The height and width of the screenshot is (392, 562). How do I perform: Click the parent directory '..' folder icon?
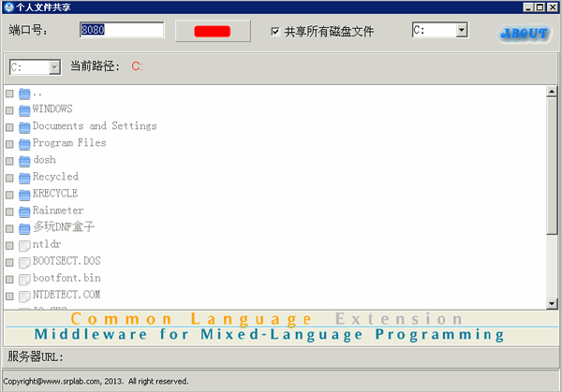click(24, 94)
